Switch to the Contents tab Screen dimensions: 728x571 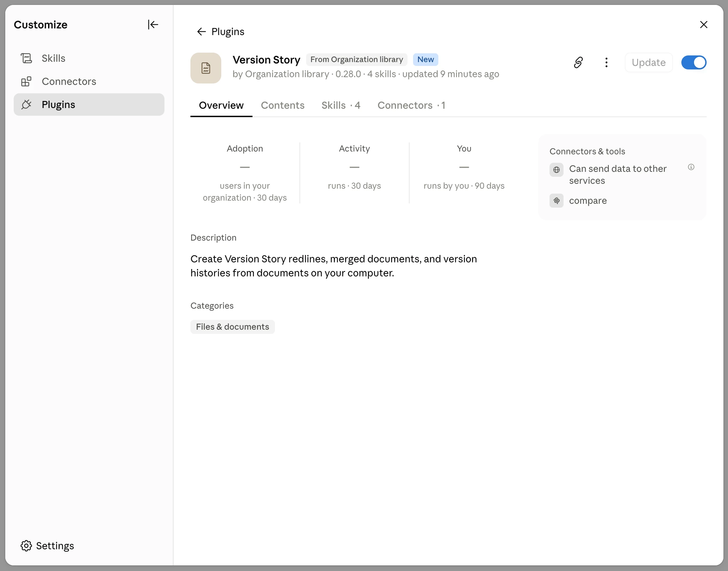pyautogui.click(x=283, y=105)
